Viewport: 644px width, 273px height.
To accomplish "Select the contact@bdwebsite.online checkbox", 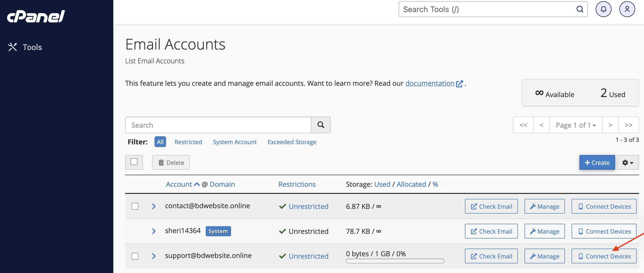I will pyautogui.click(x=135, y=206).
